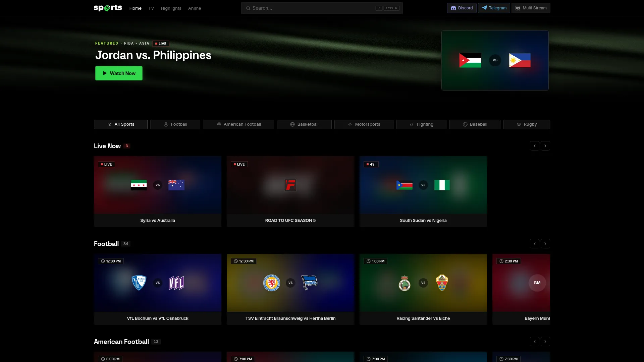644x362 pixels.
Task: Click the Syria flag icon
Action: pos(139,185)
